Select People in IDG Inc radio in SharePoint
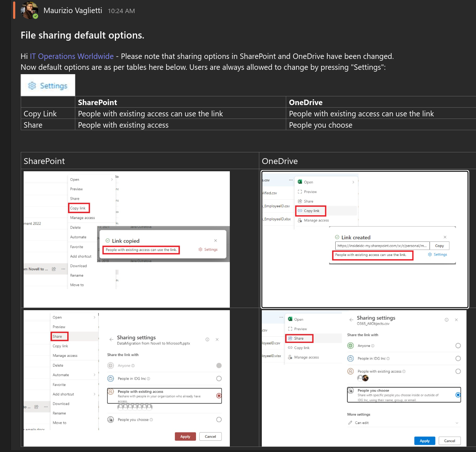Screen dimensions: 476x452 pyautogui.click(x=219, y=379)
